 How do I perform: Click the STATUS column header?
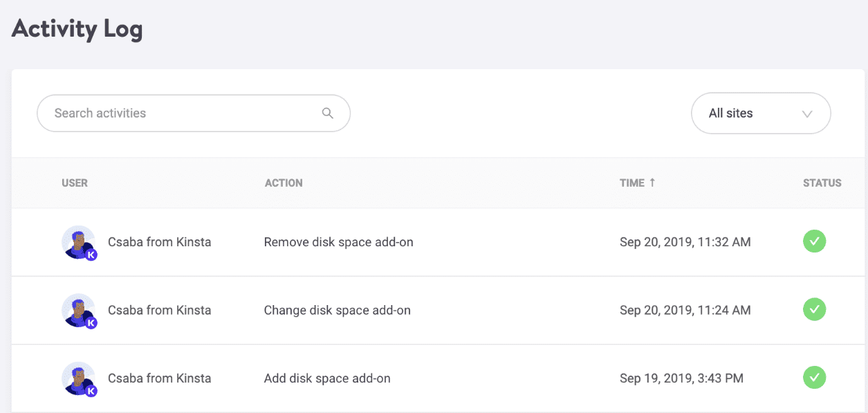[x=822, y=183]
